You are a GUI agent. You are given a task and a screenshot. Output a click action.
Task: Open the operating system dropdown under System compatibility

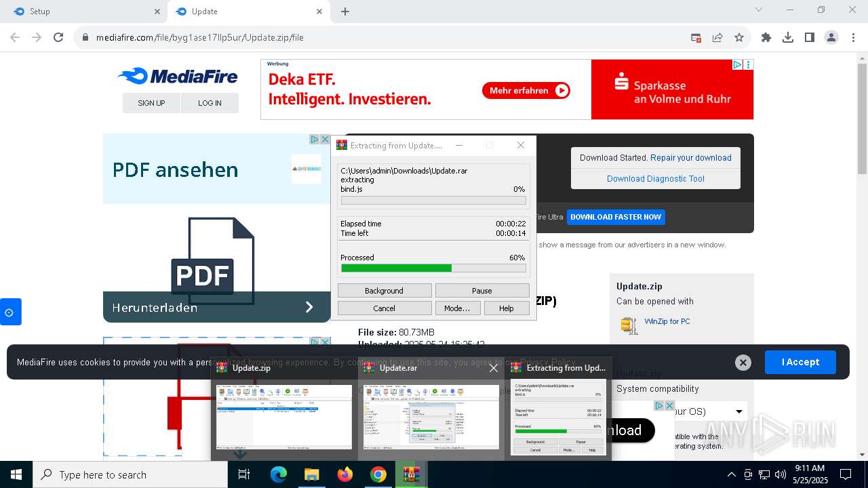tap(739, 411)
